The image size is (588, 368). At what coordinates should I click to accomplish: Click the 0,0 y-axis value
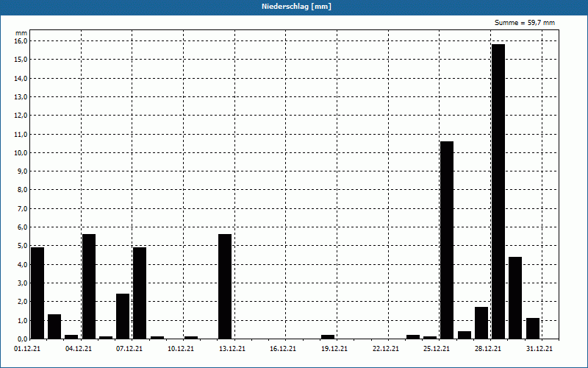point(23,339)
